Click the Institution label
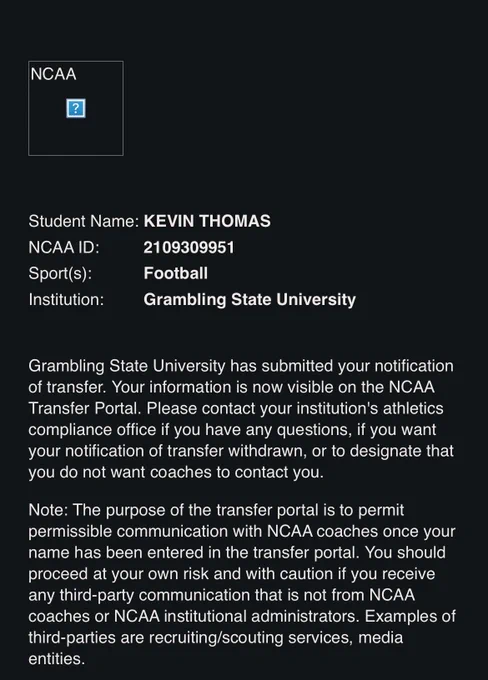Image resolution: width=488 pixels, height=680 pixels. coord(66,300)
